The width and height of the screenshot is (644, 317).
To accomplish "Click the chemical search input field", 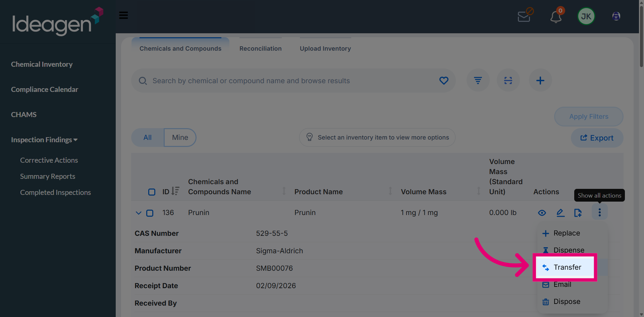I will 293,81.
